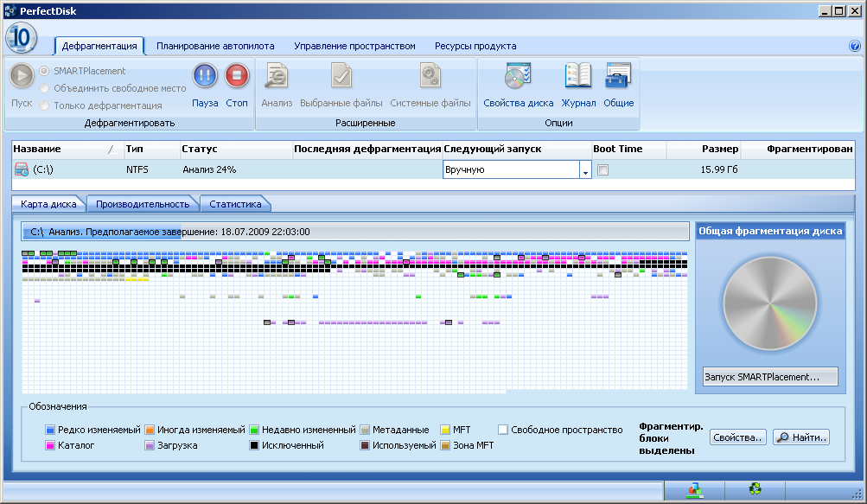
Task: Click the Редко изменяемый blue legend swatch
Action: click(x=50, y=430)
